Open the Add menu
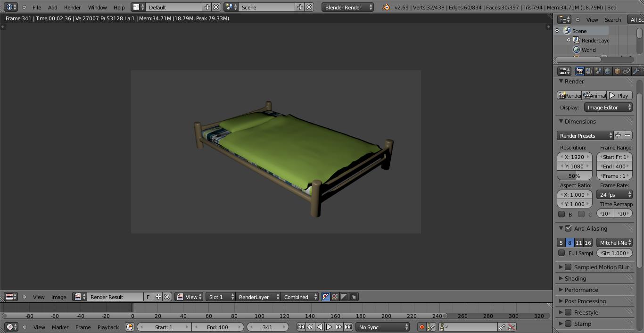 (x=53, y=7)
